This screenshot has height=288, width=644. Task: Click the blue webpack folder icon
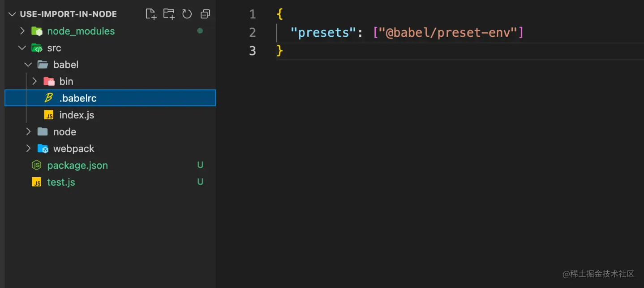[43, 148]
